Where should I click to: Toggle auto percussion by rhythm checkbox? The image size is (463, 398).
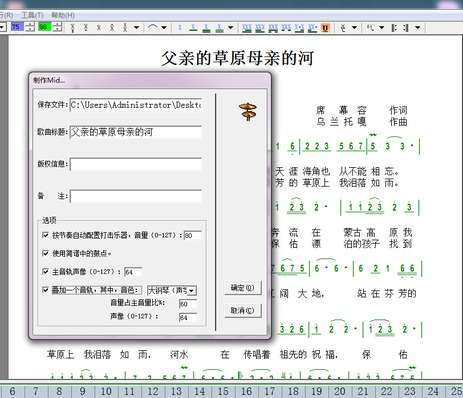(x=46, y=235)
